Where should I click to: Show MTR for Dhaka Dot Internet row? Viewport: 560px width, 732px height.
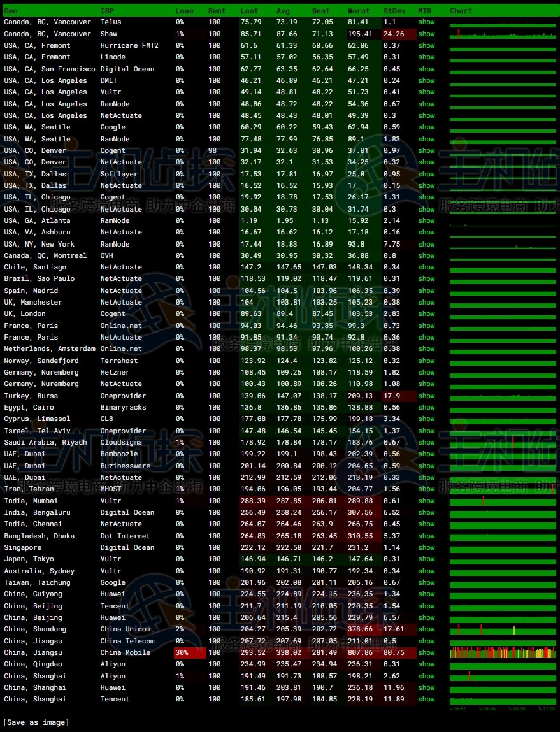[x=426, y=536]
